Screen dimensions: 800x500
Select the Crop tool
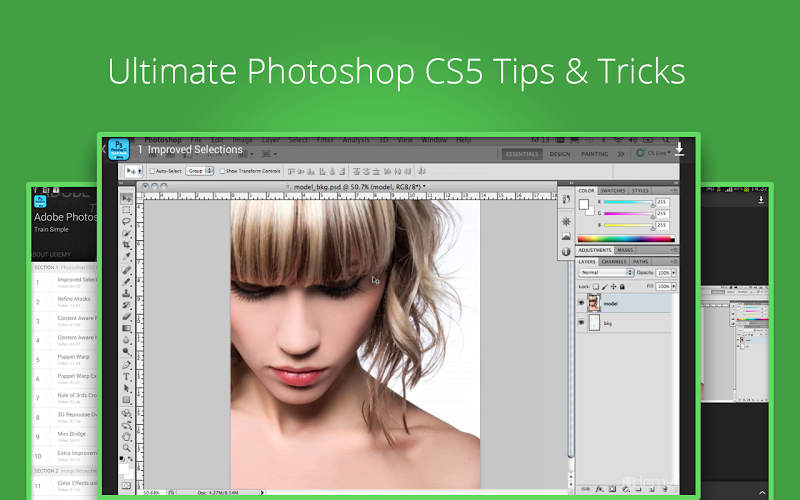pyautogui.click(x=127, y=245)
